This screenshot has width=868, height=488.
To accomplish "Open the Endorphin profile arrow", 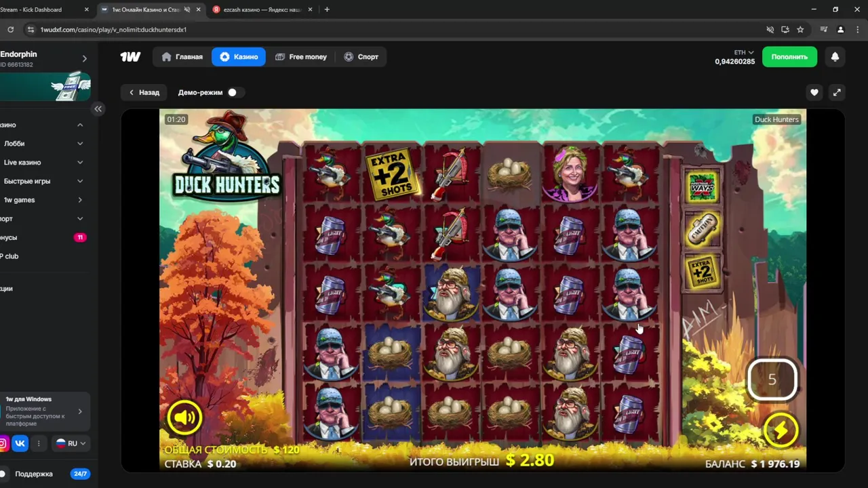I will 84,59.
